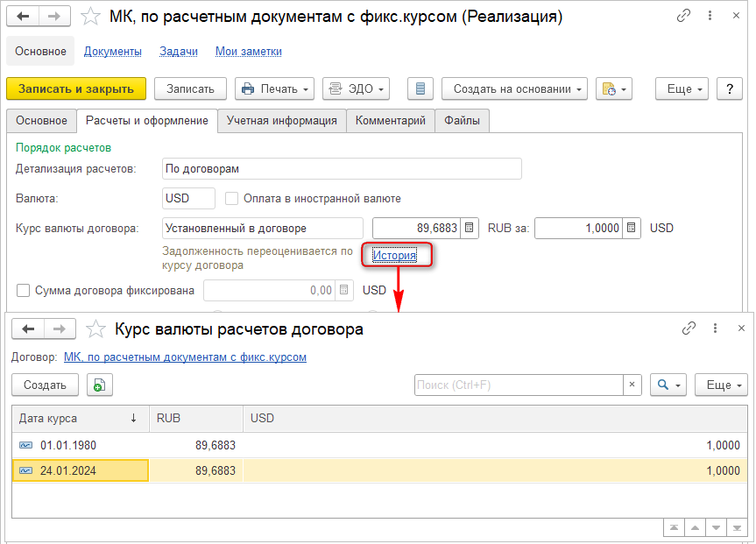The image size is (756, 544).
Task: Go back using the arrow in the contract window
Action: point(23,17)
